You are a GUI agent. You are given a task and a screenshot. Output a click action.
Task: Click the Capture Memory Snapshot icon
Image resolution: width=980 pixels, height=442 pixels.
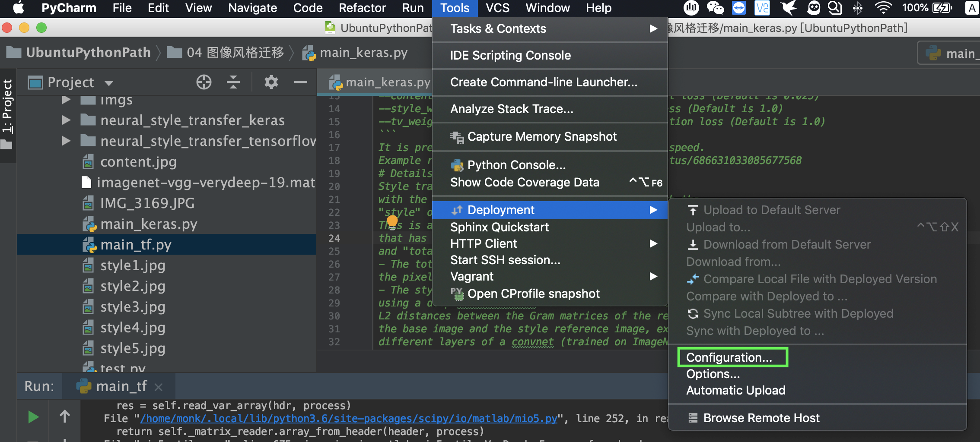click(x=457, y=137)
